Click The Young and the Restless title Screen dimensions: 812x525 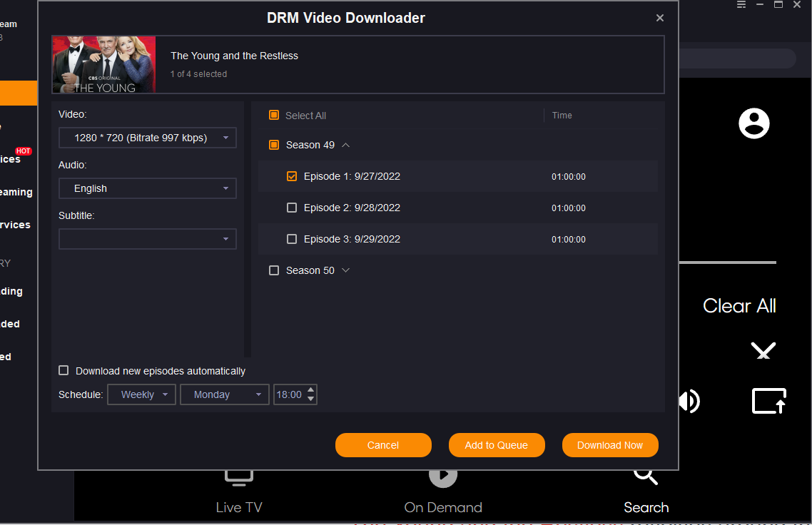tap(235, 56)
